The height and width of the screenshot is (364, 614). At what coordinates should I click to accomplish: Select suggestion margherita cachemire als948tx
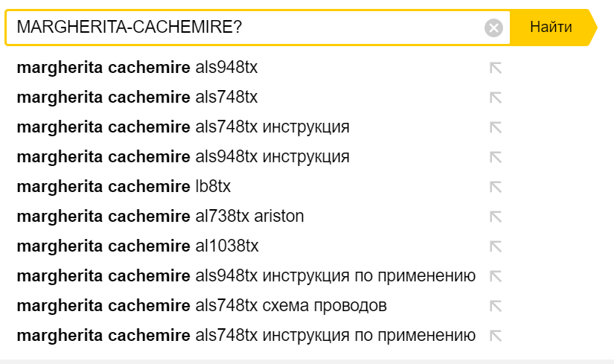pyautogui.click(x=137, y=68)
